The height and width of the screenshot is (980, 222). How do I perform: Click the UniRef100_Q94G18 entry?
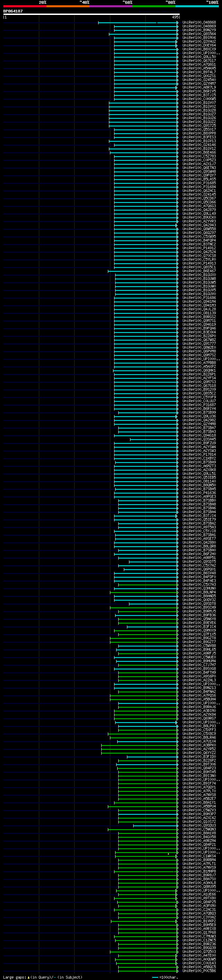199,435
